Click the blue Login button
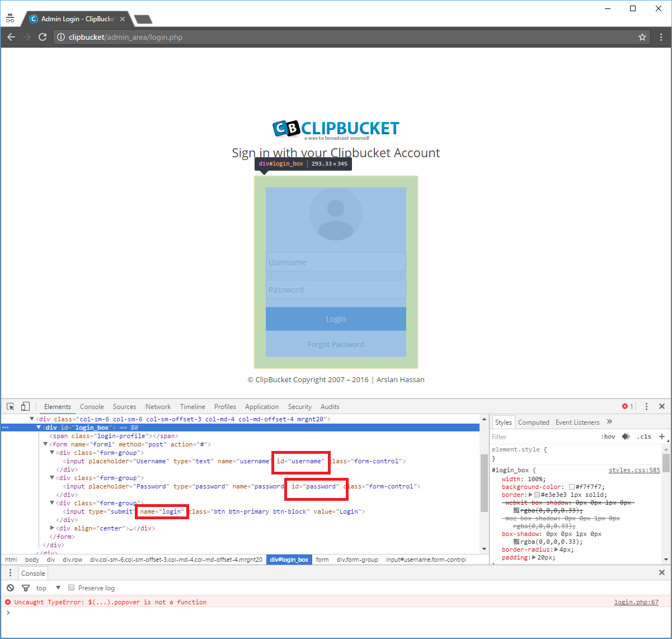 (336, 319)
